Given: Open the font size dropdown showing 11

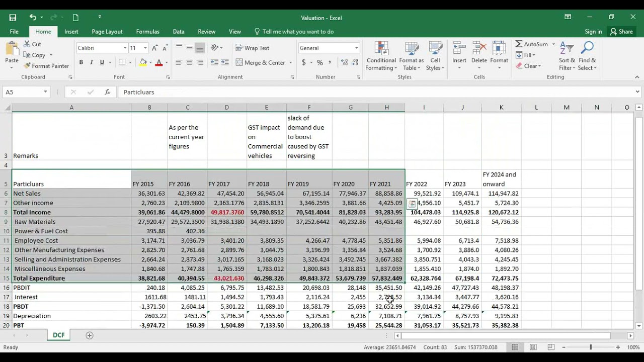Looking at the screenshot, I should pyautogui.click(x=145, y=48).
